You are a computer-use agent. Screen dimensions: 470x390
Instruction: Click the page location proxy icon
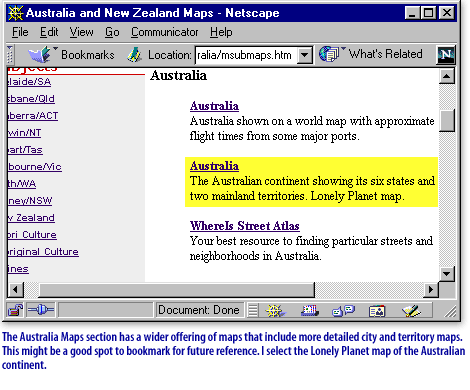click(135, 55)
